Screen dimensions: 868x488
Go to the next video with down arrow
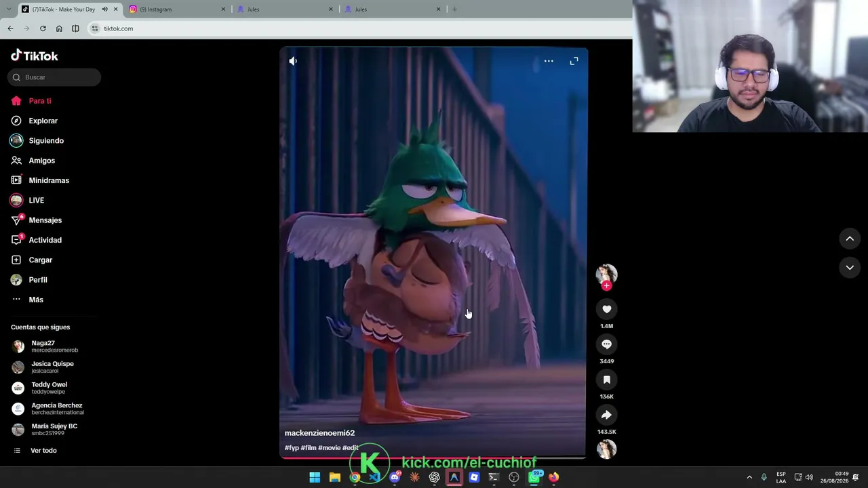pos(850,268)
